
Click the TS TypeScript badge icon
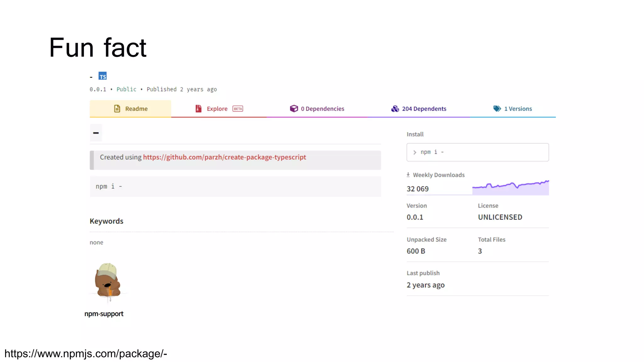(x=103, y=76)
